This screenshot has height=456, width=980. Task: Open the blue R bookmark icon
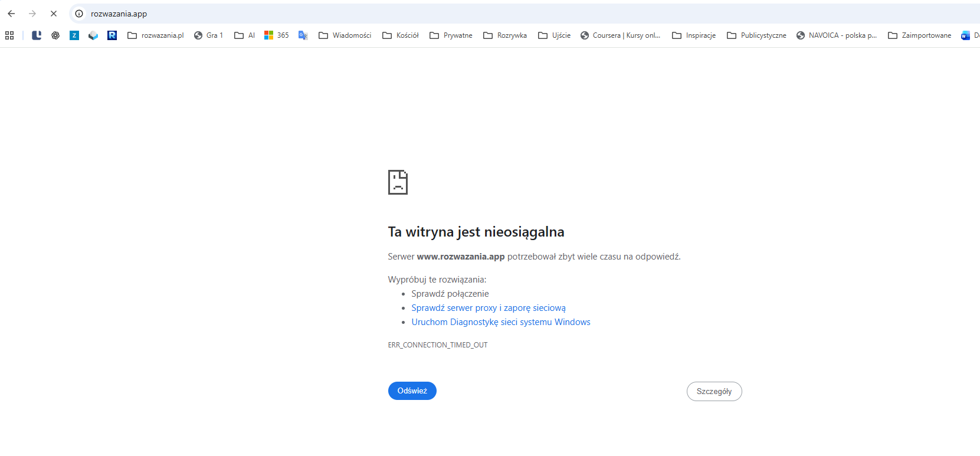[112, 35]
